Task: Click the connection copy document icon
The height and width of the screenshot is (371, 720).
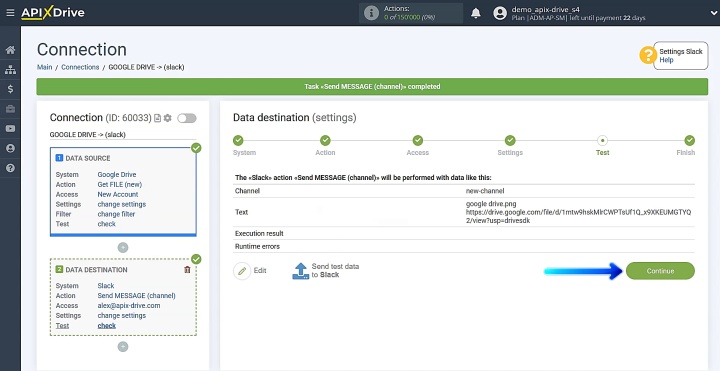Action: (158, 118)
